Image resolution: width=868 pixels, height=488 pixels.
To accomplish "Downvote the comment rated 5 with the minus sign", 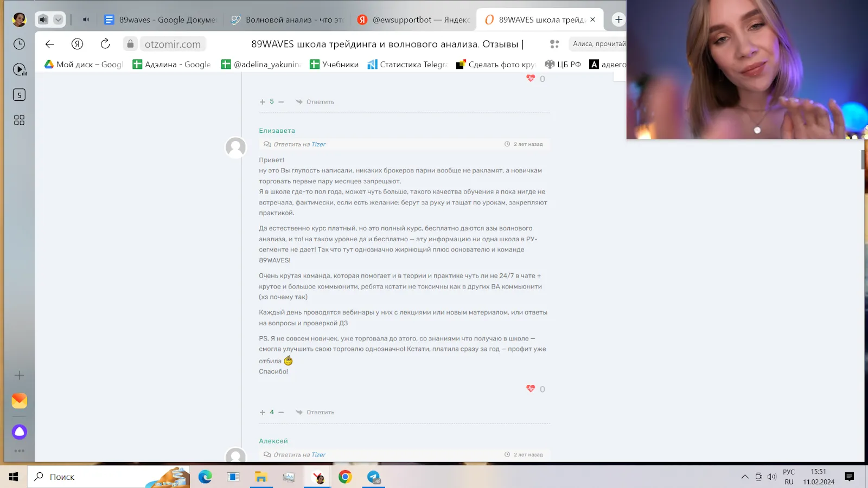I will pos(281,102).
